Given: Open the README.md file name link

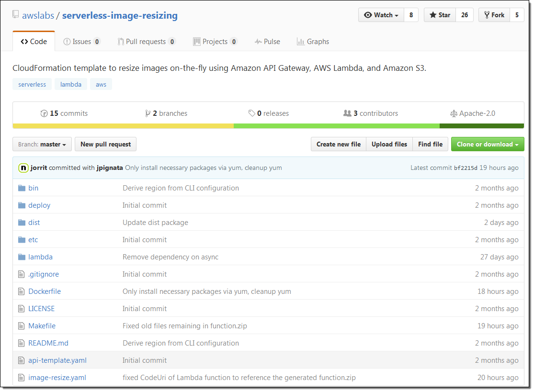Looking at the screenshot, I should pos(48,343).
